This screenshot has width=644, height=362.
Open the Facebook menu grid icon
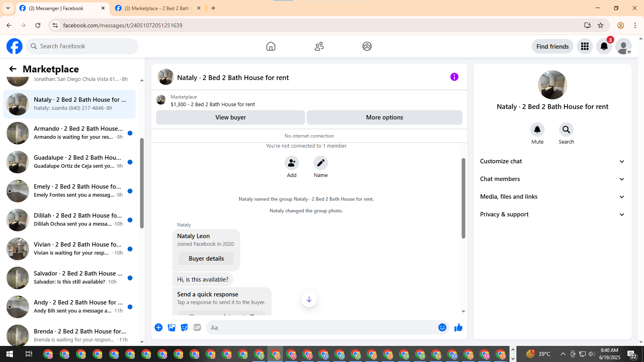(x=585, y=46)
